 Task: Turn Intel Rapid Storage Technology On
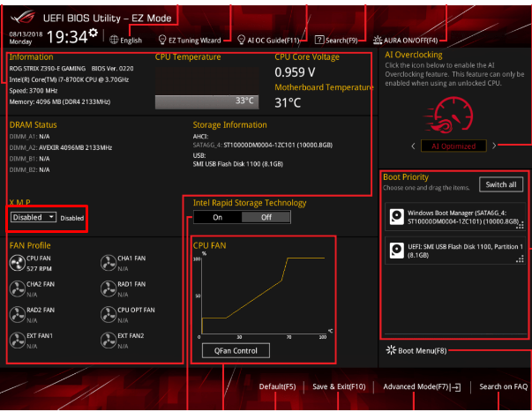(x=218, y=217)
